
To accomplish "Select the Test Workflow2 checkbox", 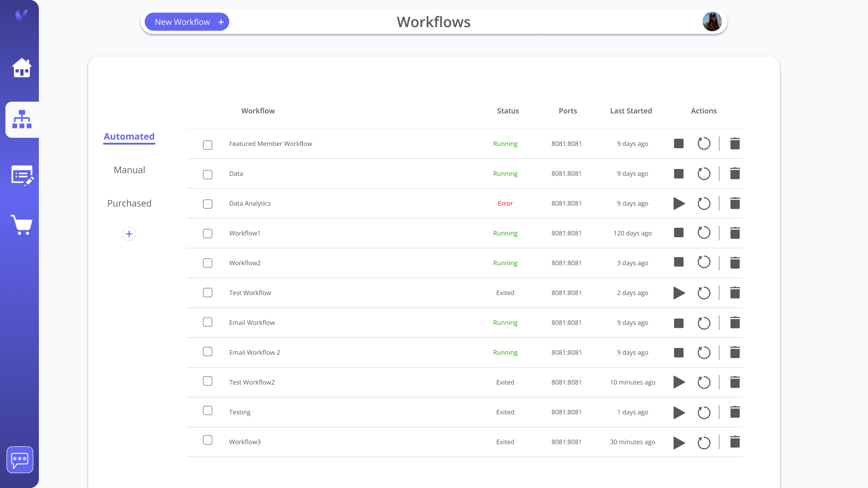I will [x=208, y=381].
